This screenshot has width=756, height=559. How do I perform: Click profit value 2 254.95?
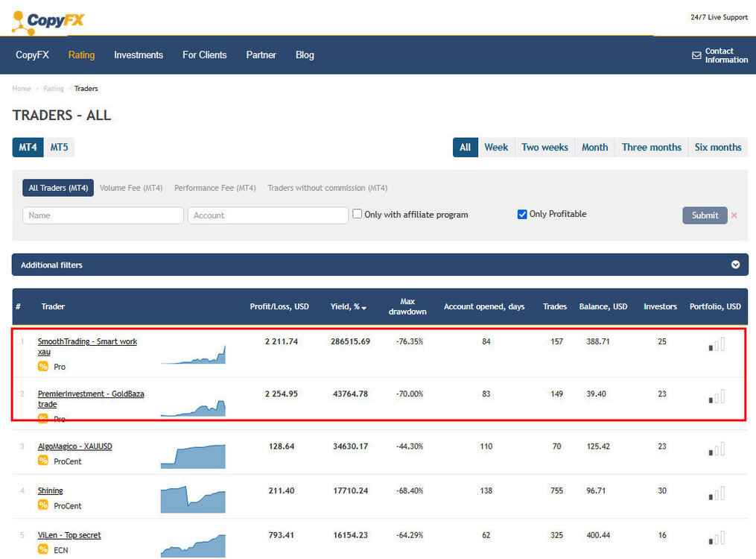[281, 394]
